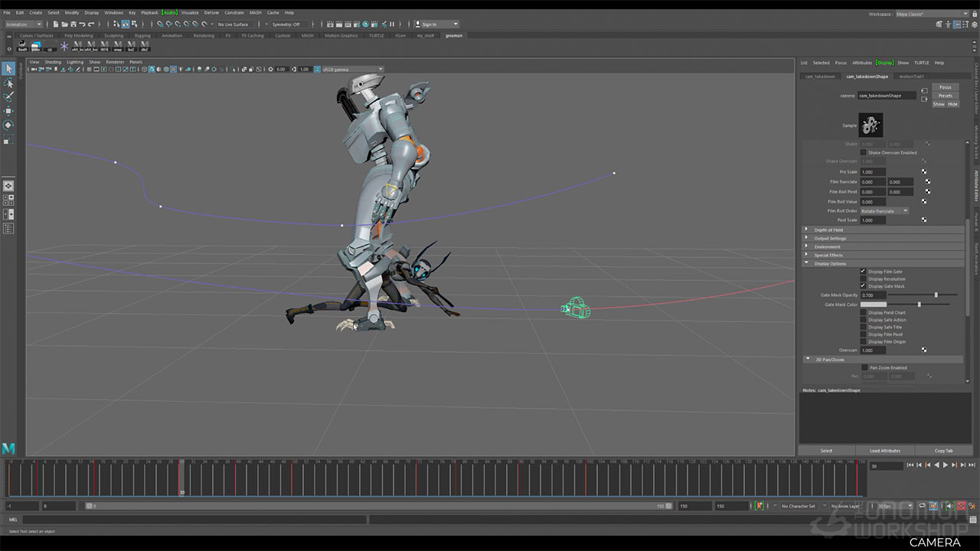Expand the Depth of Field section
Viewport: 980px width, 551px height.
(x=828, y=230)
